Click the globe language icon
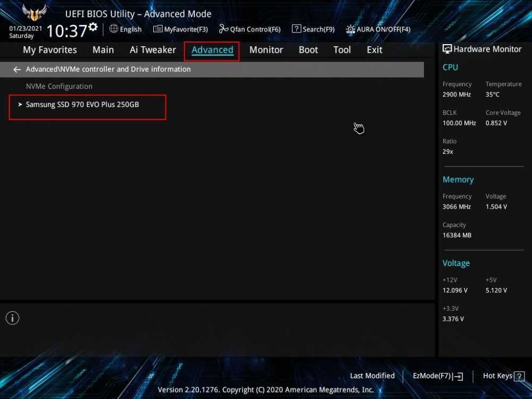 pyautogui.click(x=114, y=29)
